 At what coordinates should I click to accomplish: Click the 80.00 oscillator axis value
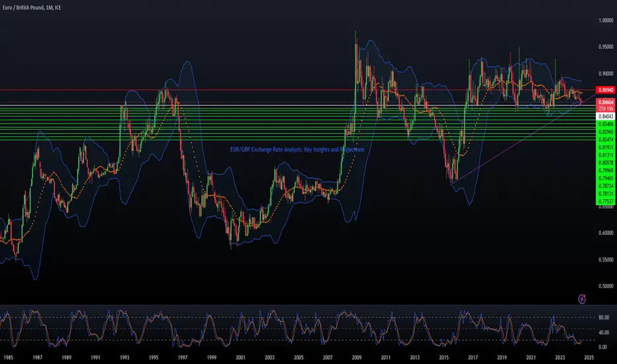point(604,318)
